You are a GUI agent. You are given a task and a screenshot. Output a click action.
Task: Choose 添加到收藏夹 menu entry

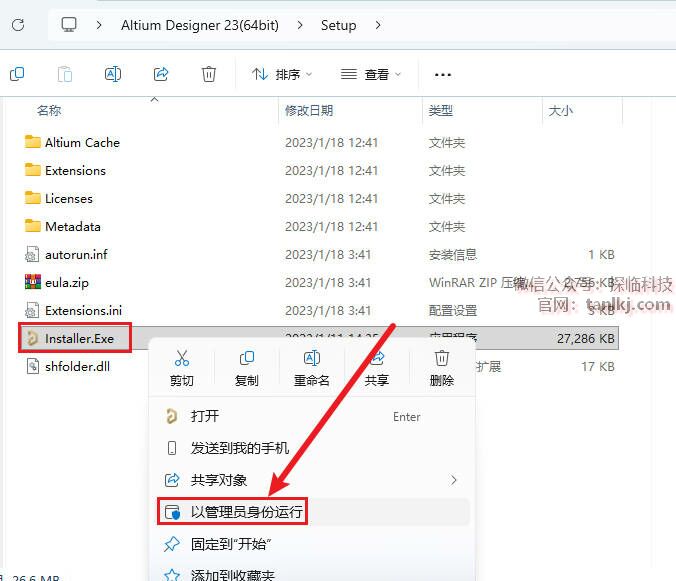pyautogui.click(x=312, y=574)
